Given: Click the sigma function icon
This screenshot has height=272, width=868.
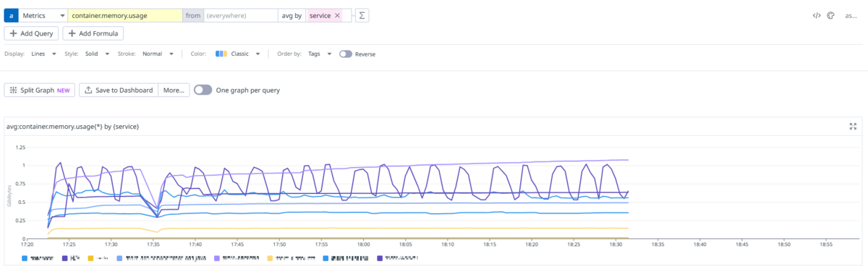Looking at the screenshot, I should point(362,15).
